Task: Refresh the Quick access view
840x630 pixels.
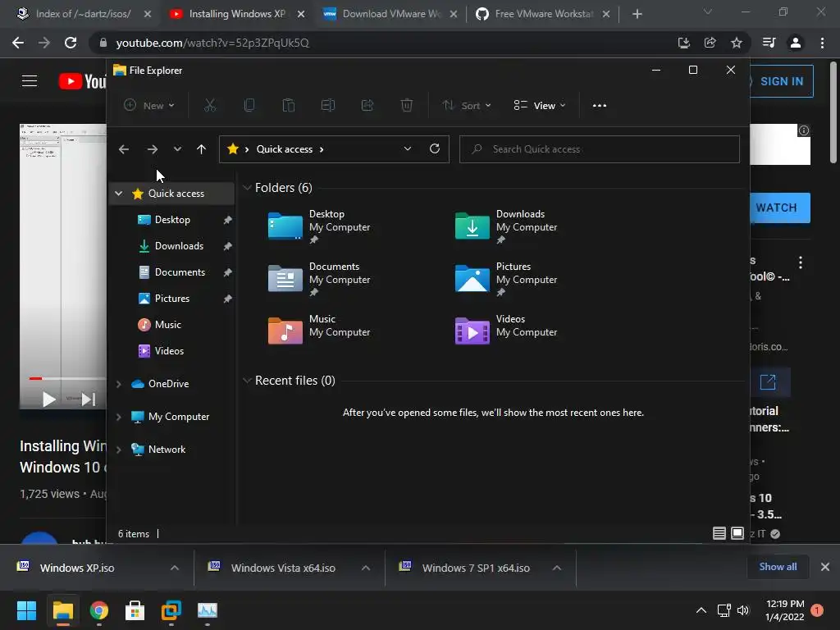Action: coord(435,148)
